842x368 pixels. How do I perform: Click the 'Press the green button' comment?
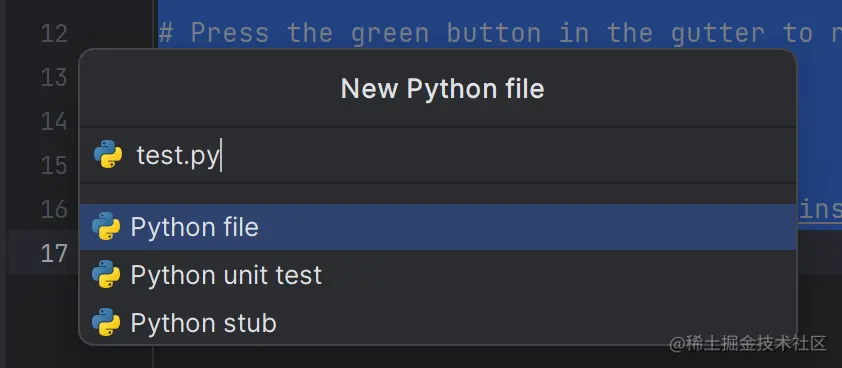pyautogui.click(x=500, y=33)
